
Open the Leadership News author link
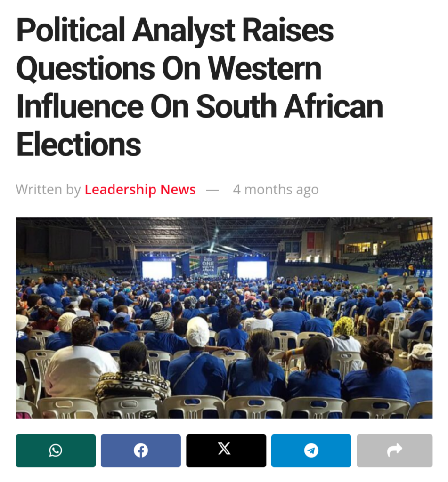(140, 190)
